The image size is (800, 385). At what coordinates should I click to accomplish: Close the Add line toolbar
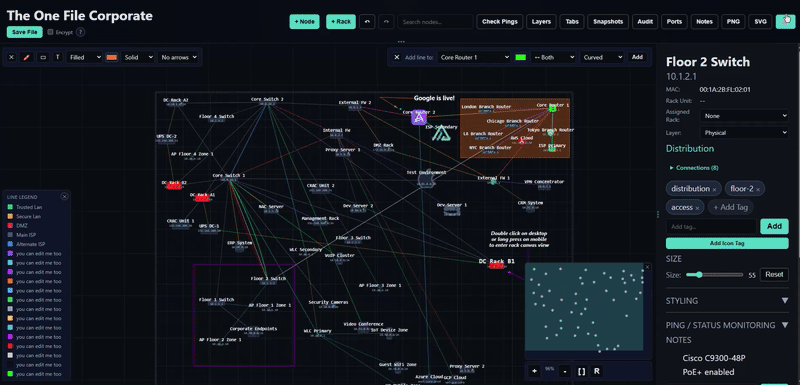pyautogui.click(x=397, y=58)
